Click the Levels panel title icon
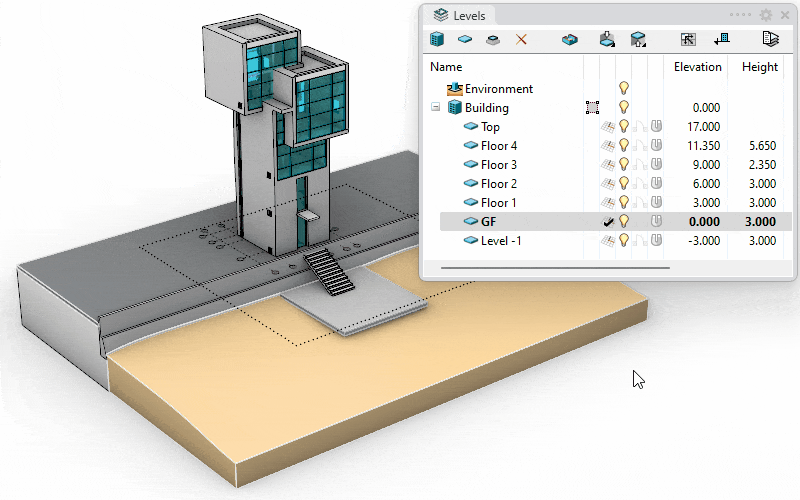The height and width of the screenshot is (500, 800). point(441,15)
